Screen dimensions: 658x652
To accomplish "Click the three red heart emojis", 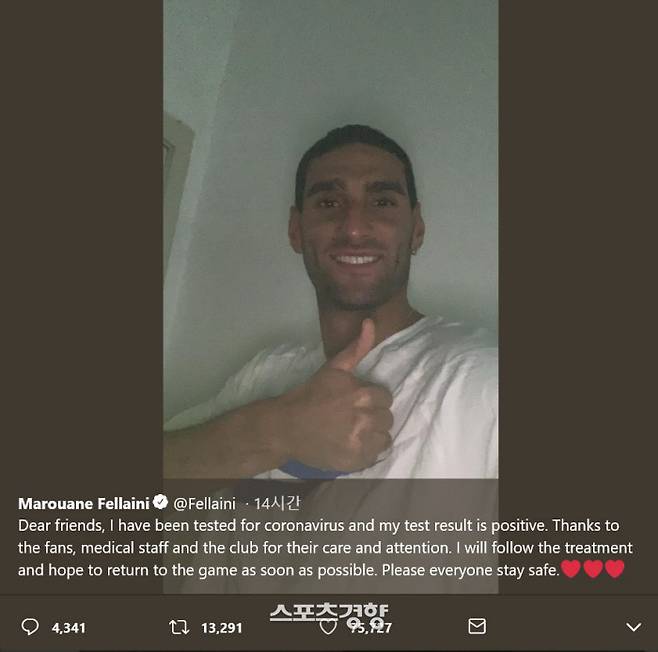I will pos(593,569).
